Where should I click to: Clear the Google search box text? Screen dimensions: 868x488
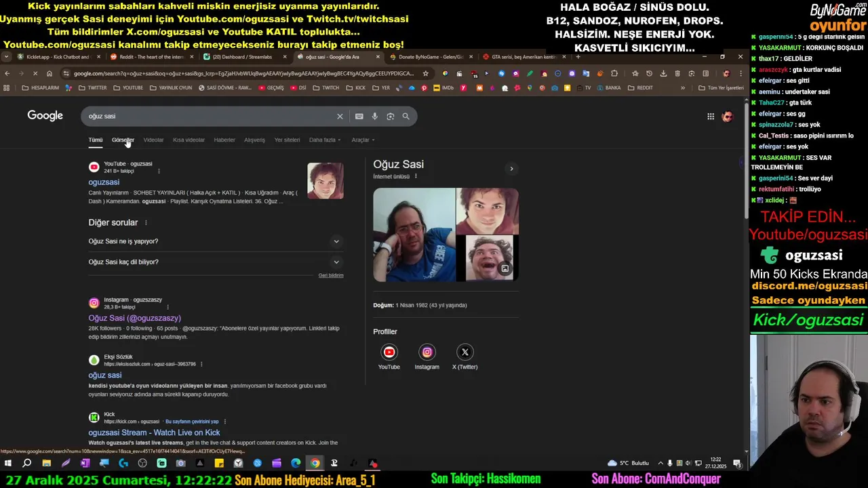[x=340, y=117]
